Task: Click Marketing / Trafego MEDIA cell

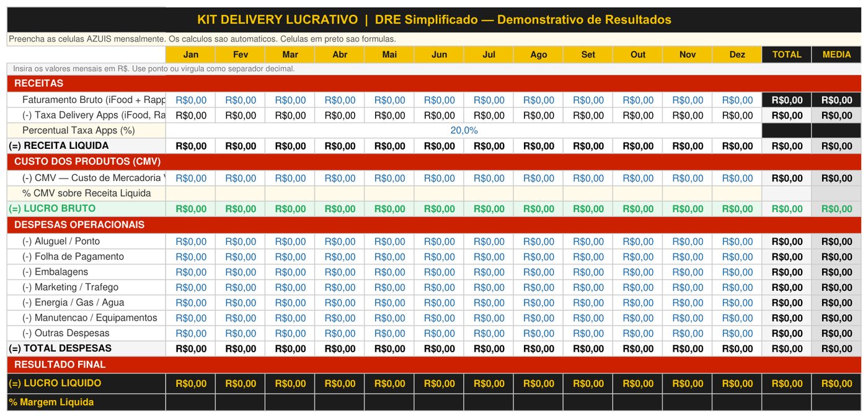Action: 836,287
